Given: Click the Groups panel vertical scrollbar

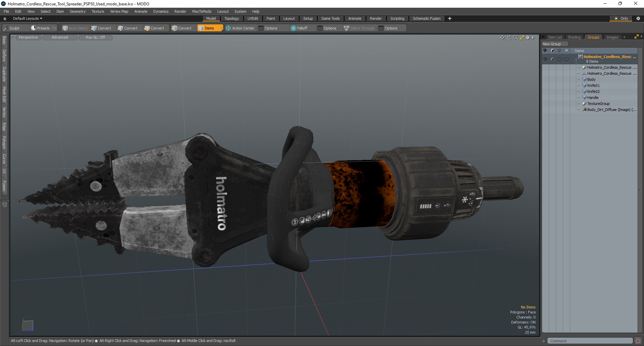Looking at the screenshot, I should 640,189.
